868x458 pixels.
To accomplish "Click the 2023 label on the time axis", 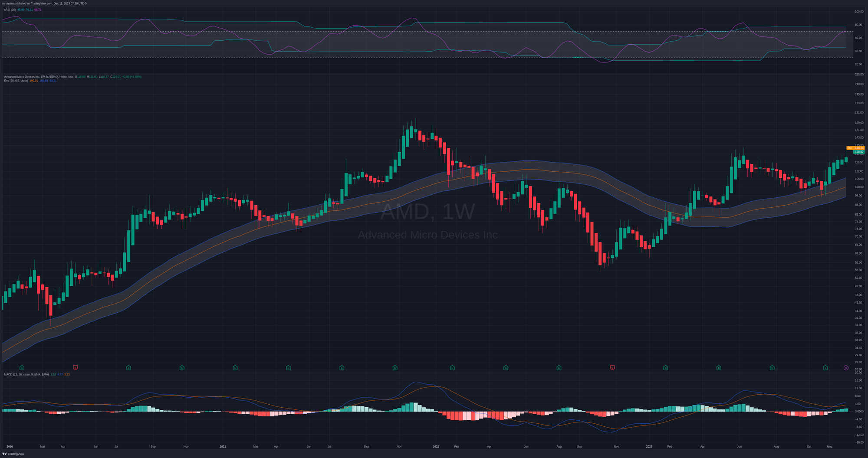I will [649, 446].
